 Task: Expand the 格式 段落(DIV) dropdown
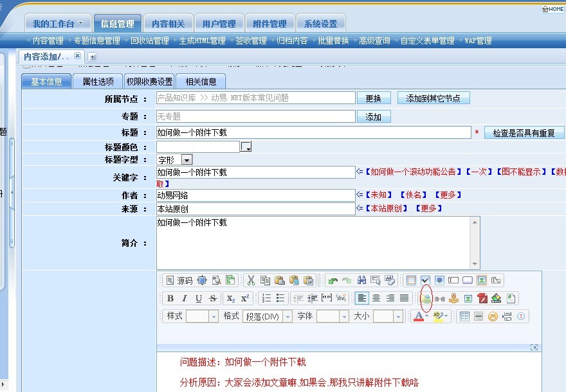coord(287,316)
